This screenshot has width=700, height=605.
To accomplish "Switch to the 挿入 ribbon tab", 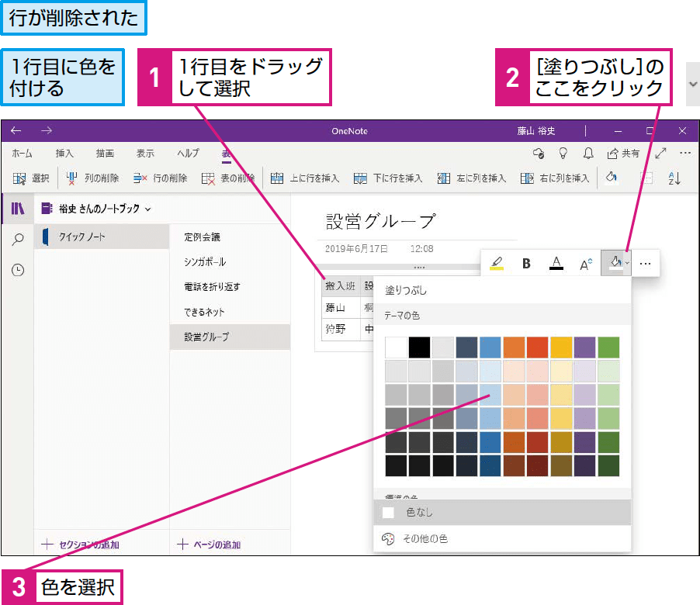I will (x=64, y=153).
